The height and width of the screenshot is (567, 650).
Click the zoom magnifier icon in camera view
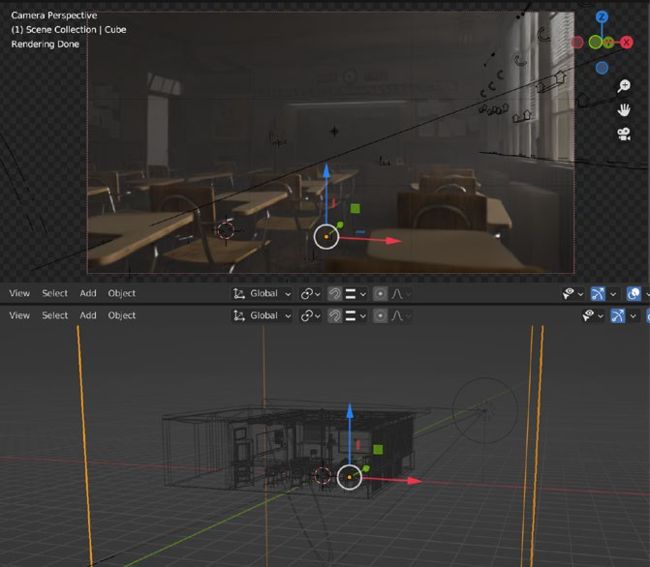coord(624,87)
